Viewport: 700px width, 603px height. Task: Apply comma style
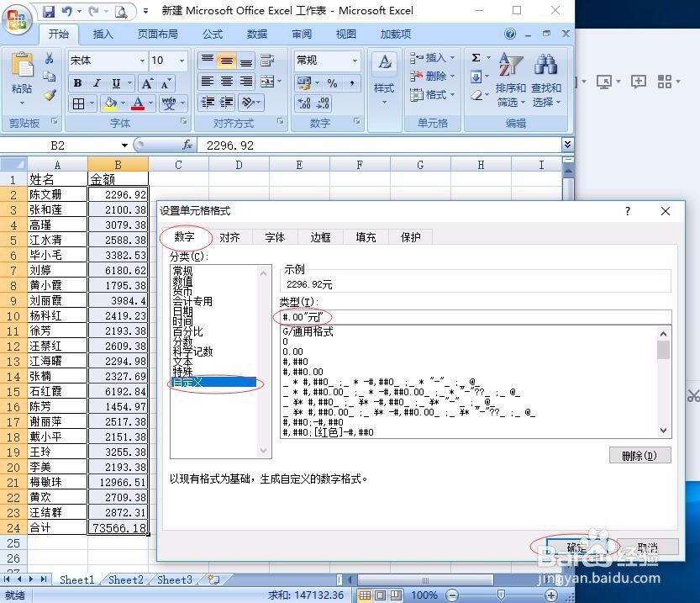click(352, 83)
